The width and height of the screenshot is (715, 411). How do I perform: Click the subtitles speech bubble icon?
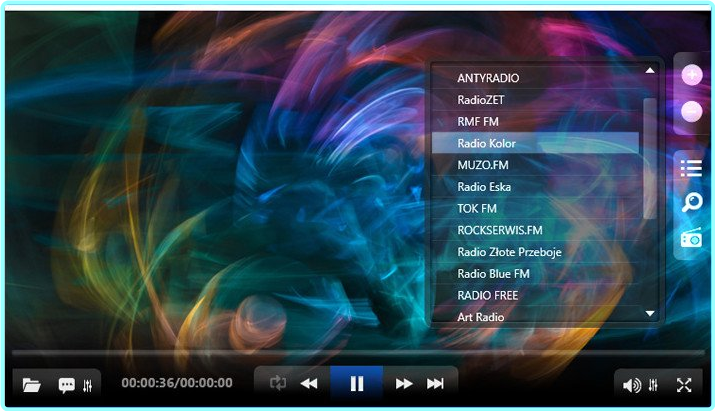pos(67,384)
